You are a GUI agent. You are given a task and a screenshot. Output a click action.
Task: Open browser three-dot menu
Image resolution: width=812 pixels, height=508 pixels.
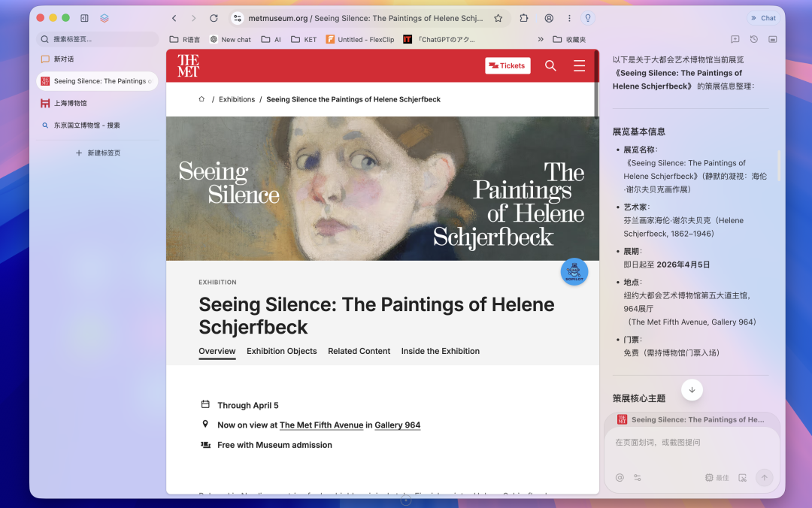pyautogui.click(x=569, y=18)
